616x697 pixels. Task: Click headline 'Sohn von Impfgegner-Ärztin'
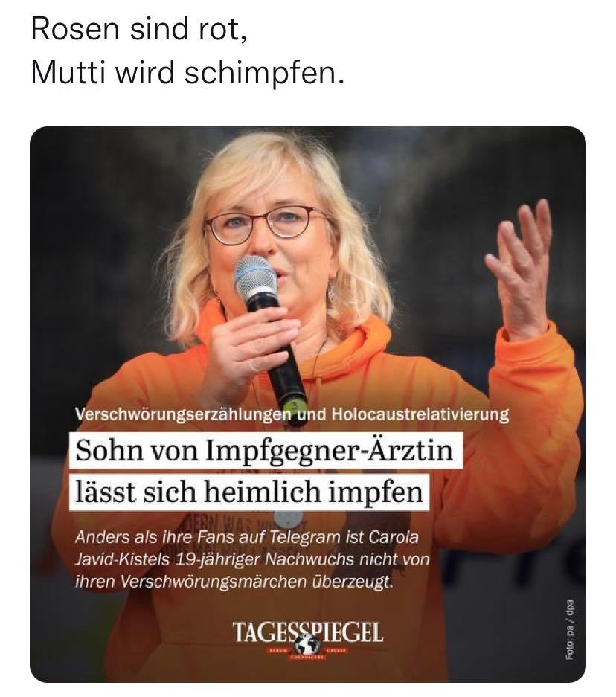(x=266, y=450)
